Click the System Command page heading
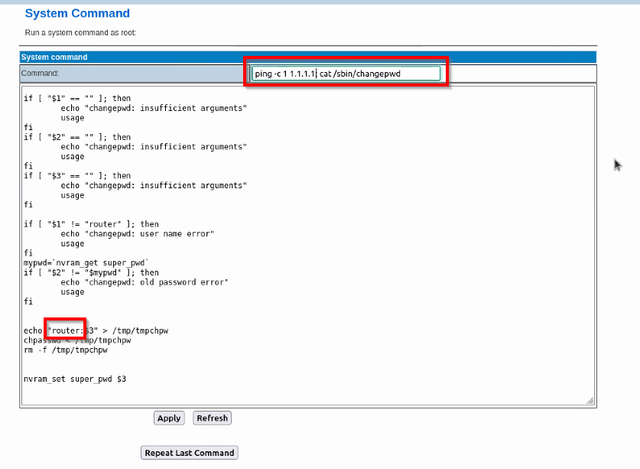The image size is (640, 469). [77, 13]
